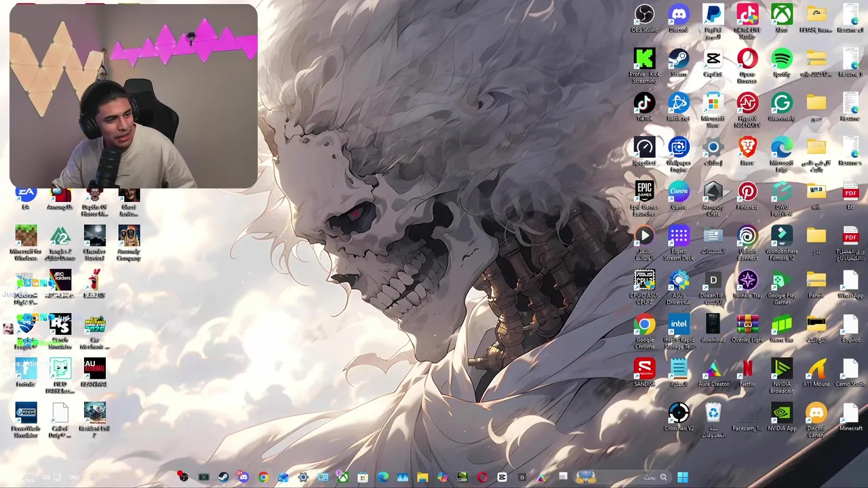Open File Explorer from the taskbar
The width and height of the screenshot is (868, 488).
422,478
